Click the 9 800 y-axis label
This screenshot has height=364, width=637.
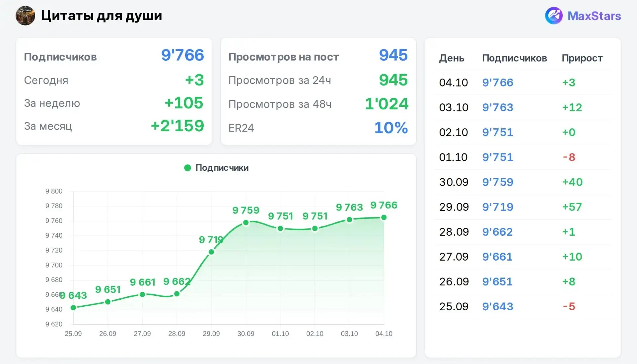tap(54, 191)
